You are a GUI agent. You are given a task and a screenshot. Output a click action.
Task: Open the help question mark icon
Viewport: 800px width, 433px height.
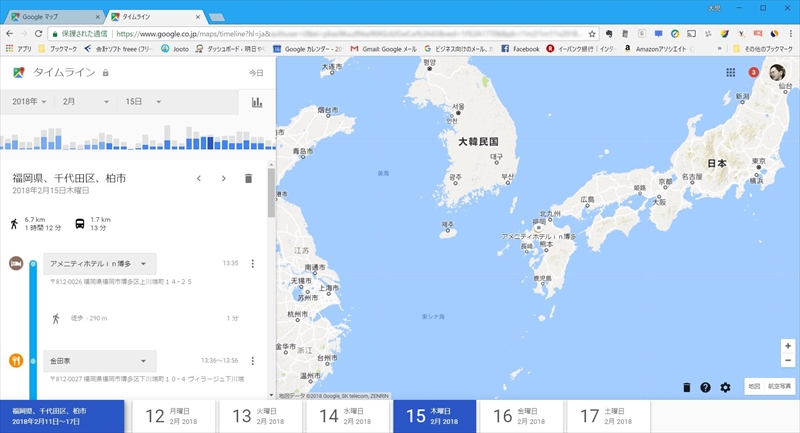click(x=705, y=388)
